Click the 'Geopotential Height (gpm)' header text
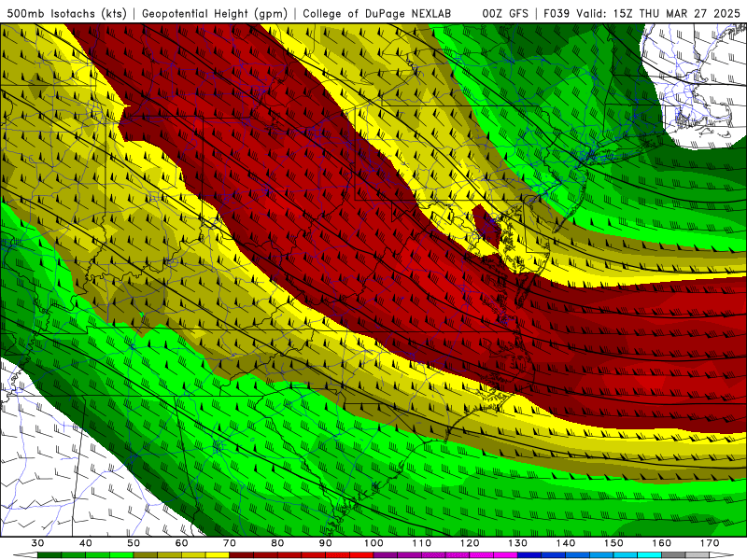The height and width of the screenshot is (560, 747). coord(215,13)
